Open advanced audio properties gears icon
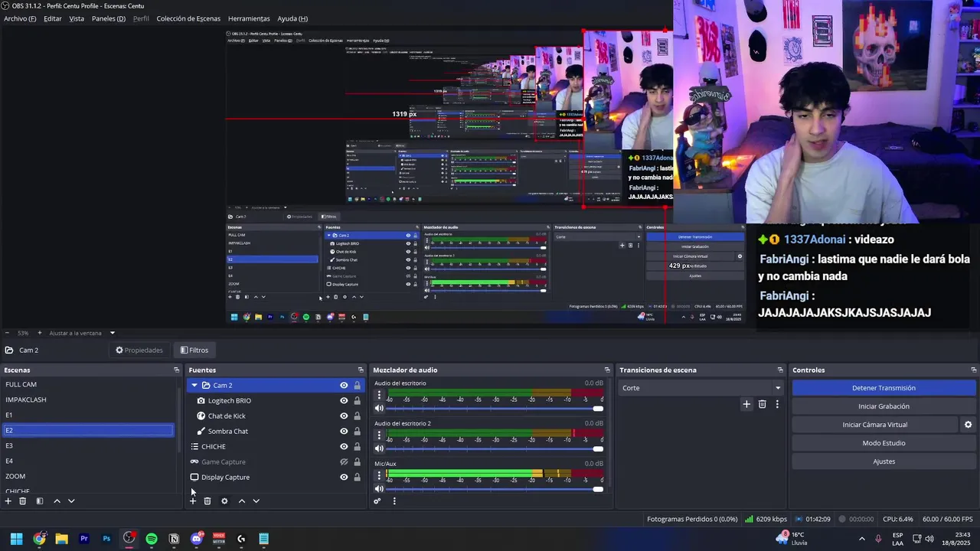This screenshot has height=551, width=980. [x=377, y=501]
